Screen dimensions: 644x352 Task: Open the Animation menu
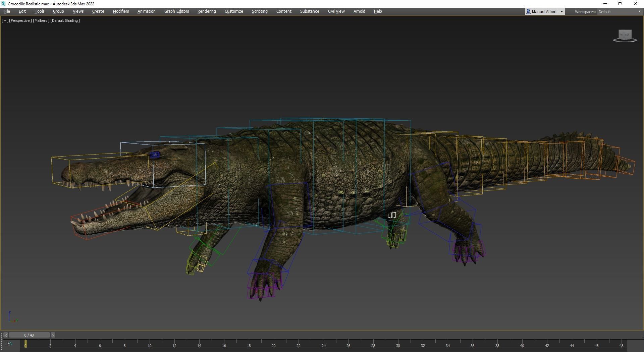coord(147,11)
